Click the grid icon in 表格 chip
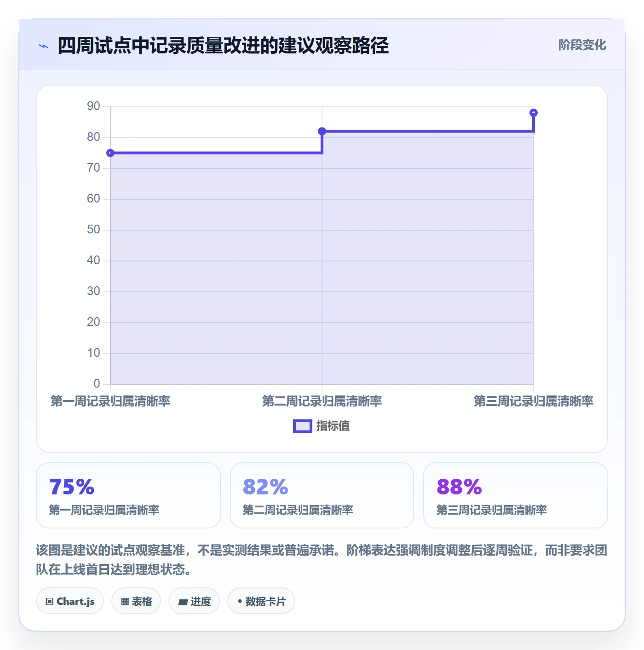 point(125,601)
